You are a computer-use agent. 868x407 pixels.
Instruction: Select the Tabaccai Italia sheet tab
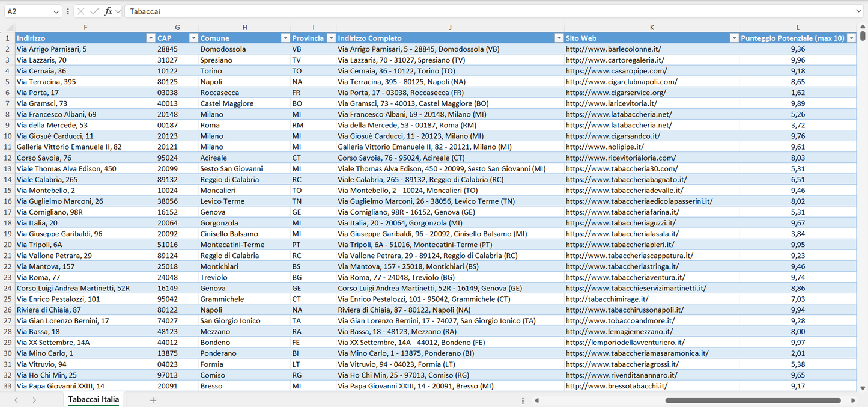point(93,399)
